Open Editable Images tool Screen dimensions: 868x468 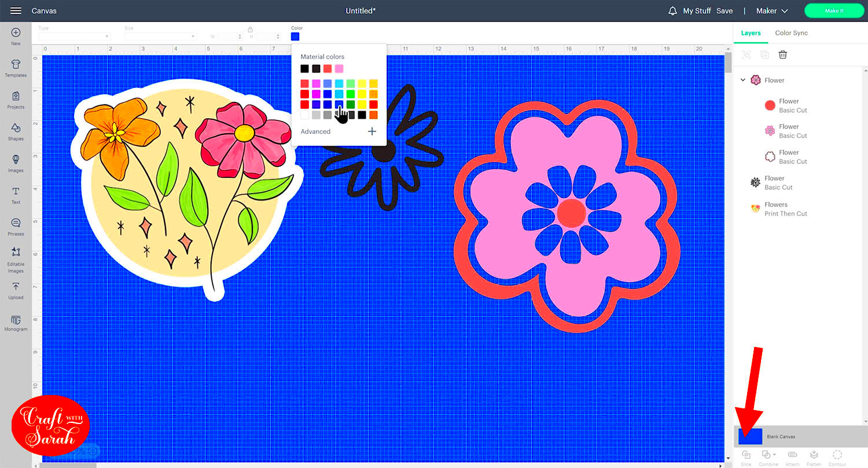[x=16, y=260]
